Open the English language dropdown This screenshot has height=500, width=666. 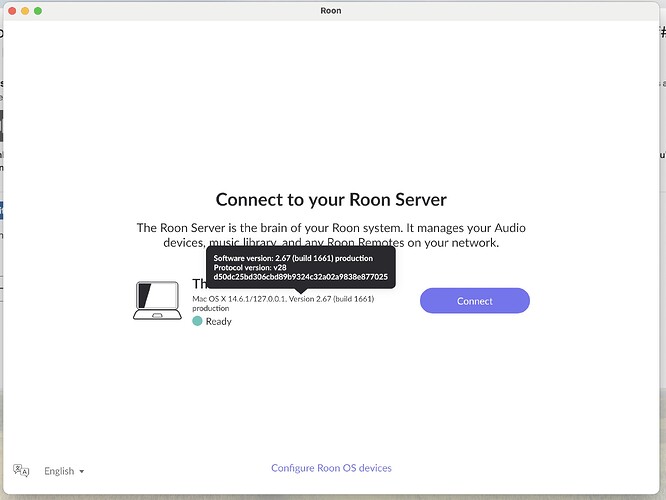pos(64,471)
